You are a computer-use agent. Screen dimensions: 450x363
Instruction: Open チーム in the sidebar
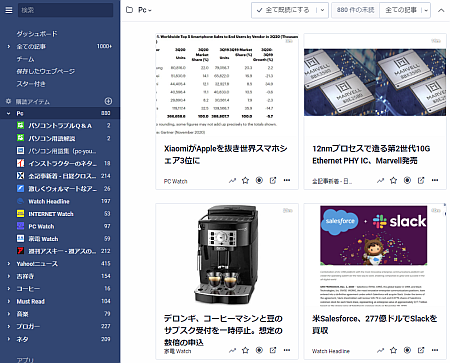pyautogui.click(x=25, y=59)
